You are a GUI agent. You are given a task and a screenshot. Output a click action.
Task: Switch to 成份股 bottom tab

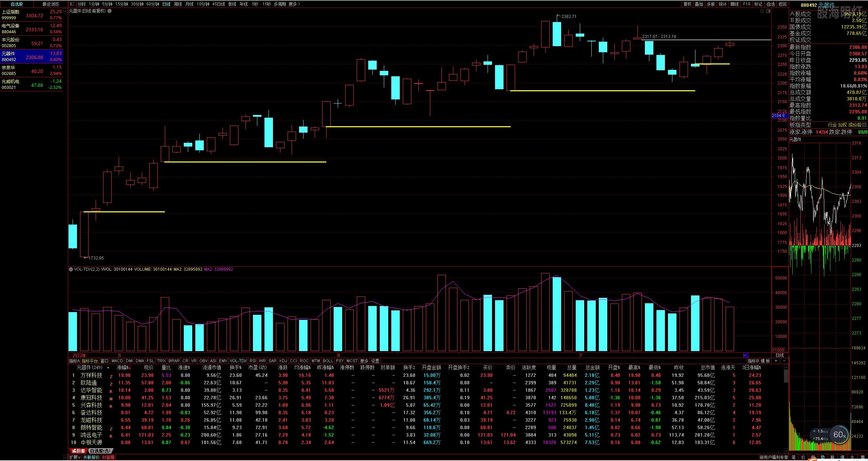78,451
